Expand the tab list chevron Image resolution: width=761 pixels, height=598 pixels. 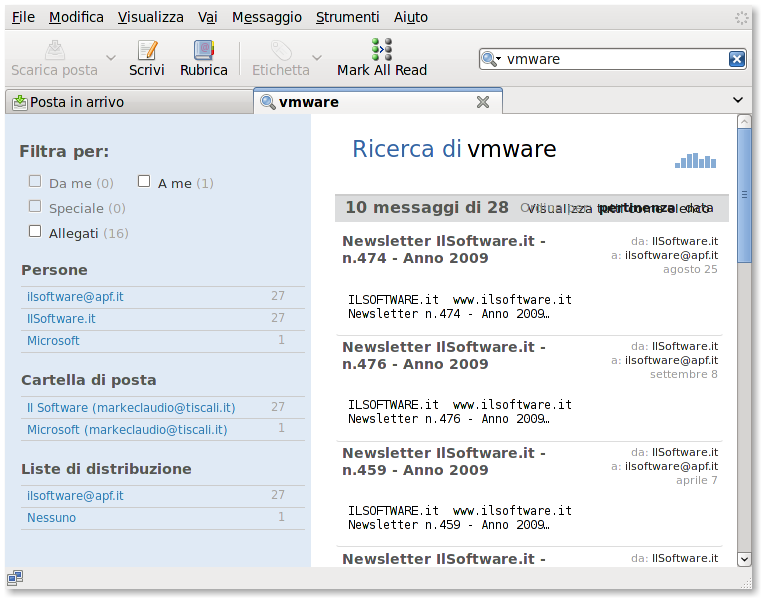tap(738, 100)
